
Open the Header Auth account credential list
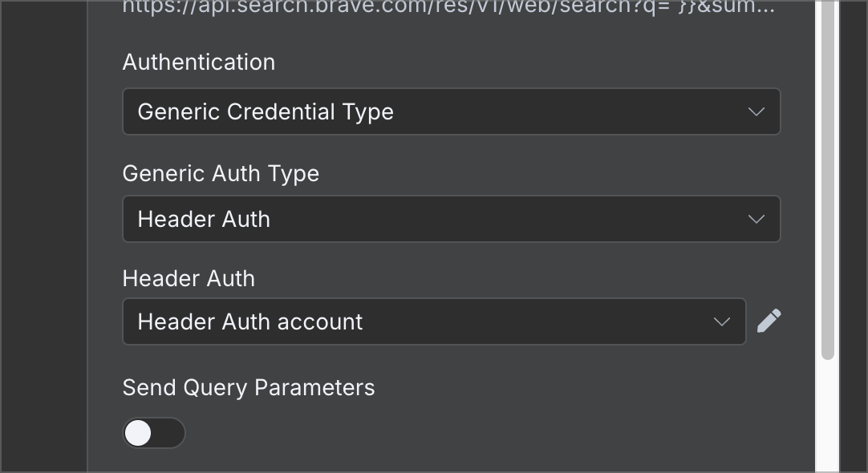[434, 322]
